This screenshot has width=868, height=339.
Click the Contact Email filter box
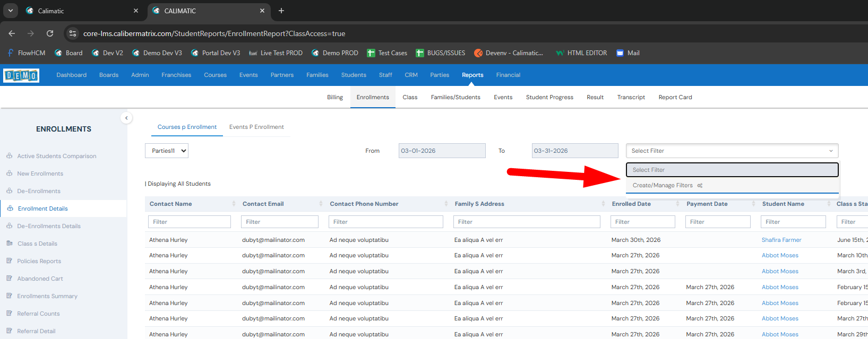pos(280,222)
